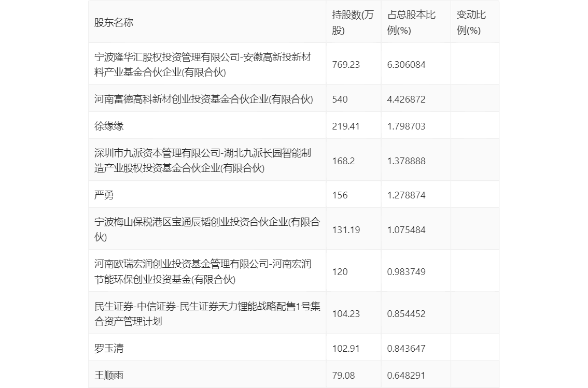Select the 769.23 holdings value
588x388 pixels.
coord(346,65)
